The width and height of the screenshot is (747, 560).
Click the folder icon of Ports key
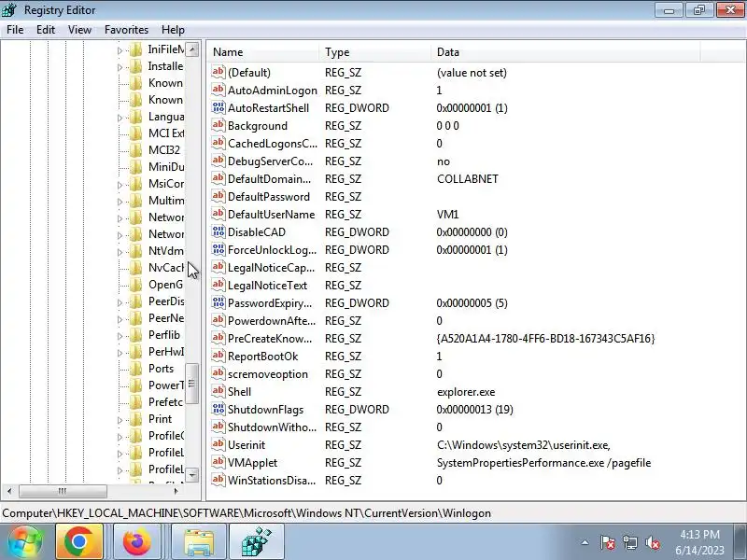135,369
